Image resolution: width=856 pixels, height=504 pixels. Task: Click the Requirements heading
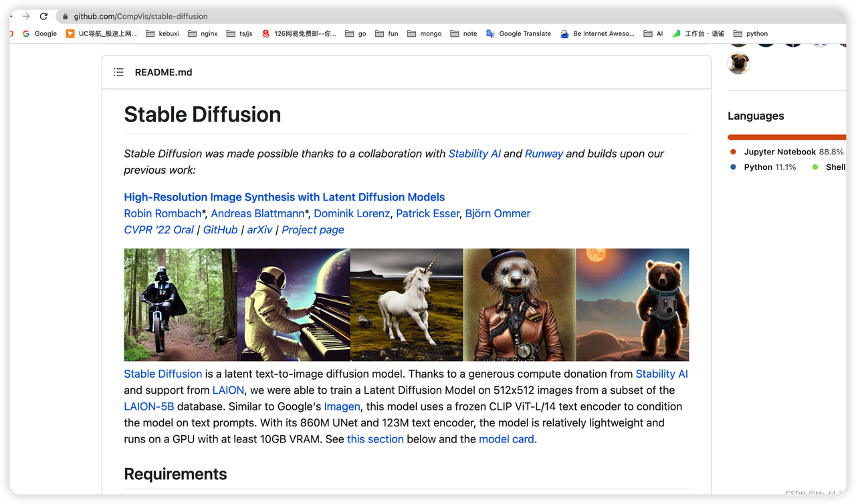click(175, 474)
